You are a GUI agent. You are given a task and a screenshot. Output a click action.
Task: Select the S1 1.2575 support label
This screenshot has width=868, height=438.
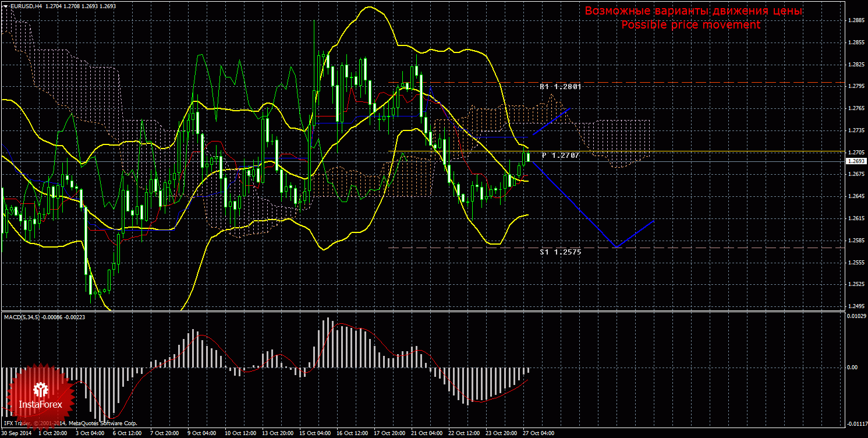[x=560, y=252]
